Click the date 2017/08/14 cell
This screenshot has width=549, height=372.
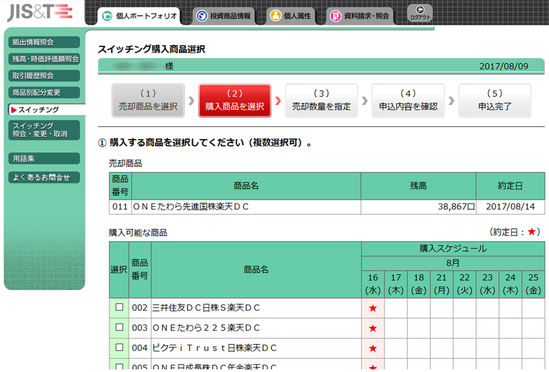pyautogui.click(x=510, y=207)
